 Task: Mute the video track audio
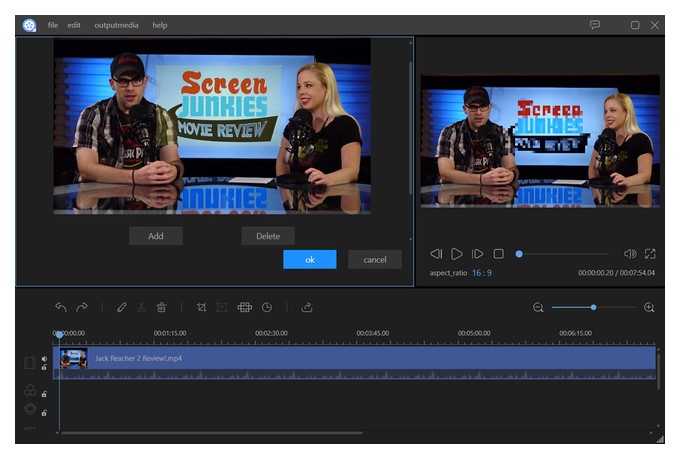(44, 359)
